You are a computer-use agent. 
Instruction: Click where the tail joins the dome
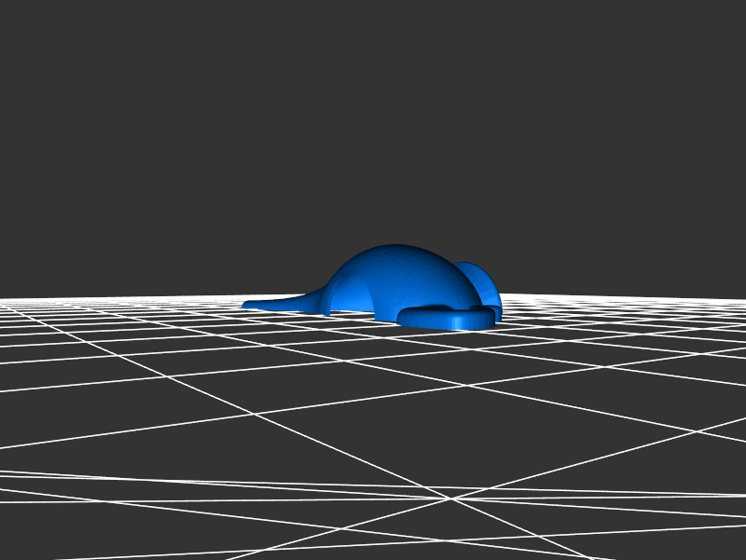coord(322,295)
